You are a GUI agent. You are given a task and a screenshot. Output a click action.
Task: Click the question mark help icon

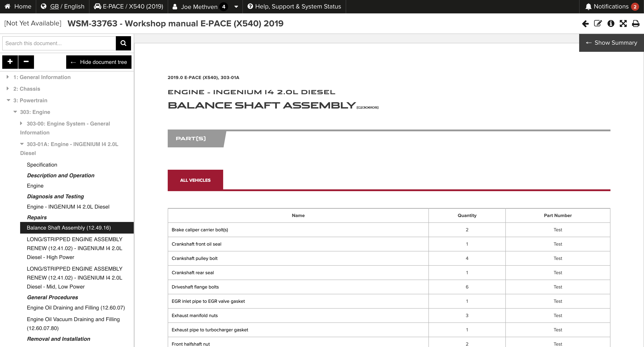coord(250,6)
